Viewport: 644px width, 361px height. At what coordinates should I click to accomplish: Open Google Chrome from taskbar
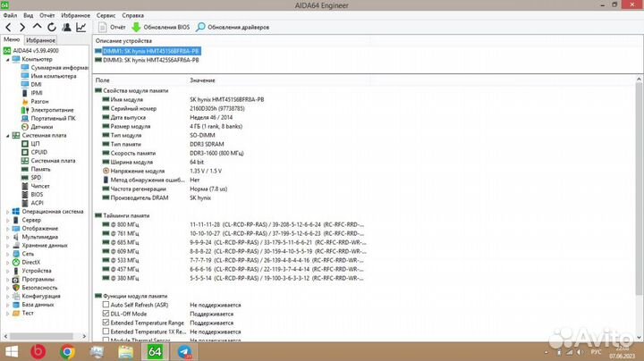(x=67, y=352)
